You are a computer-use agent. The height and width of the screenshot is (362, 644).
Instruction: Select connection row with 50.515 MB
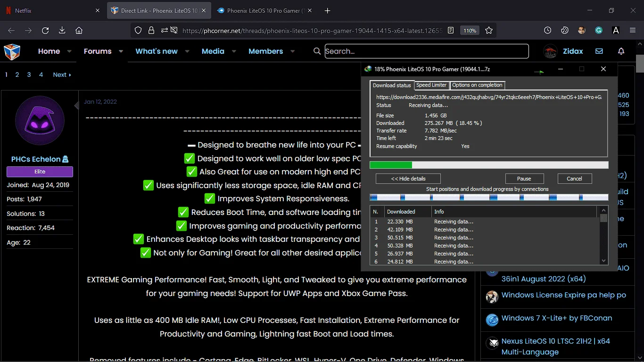[x=485, y=238]
